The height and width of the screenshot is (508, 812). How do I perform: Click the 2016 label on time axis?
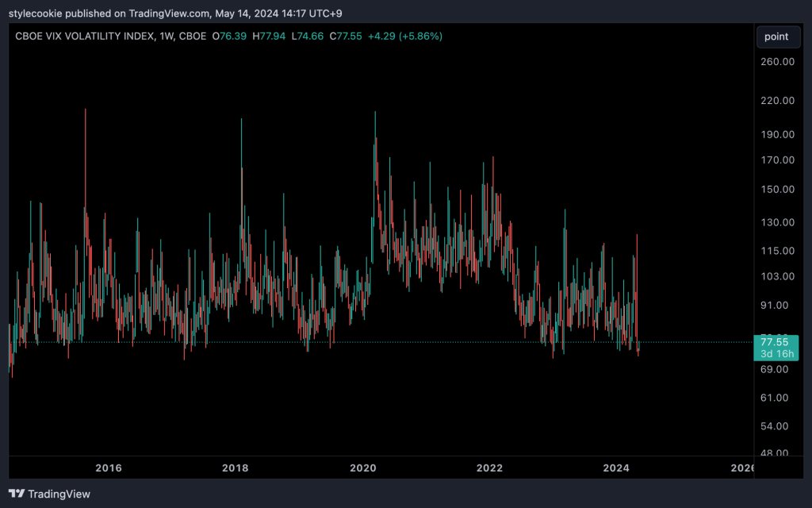(x=108, y=468)
